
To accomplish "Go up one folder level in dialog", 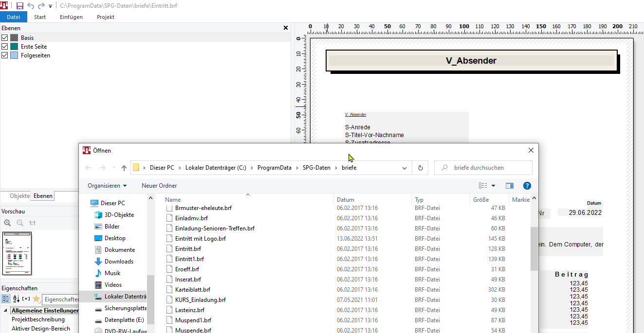I will (124, 168).
